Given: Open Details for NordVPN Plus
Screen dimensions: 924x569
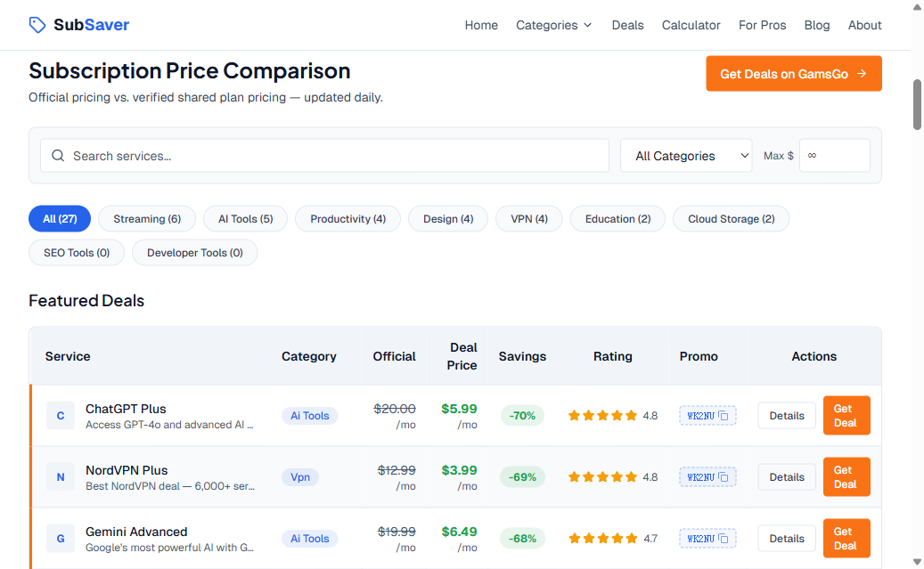Looking at the screenshot, I should pos(786,477).
